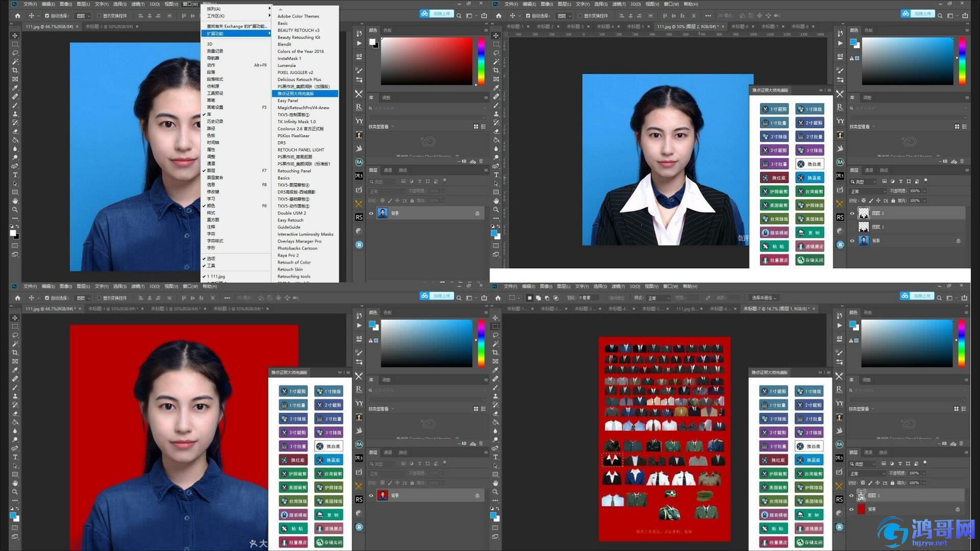Click 选择并遮住 button in bottom-right window
The height and width of the screenshot is (551, 980).
click(x=764, y=298)
